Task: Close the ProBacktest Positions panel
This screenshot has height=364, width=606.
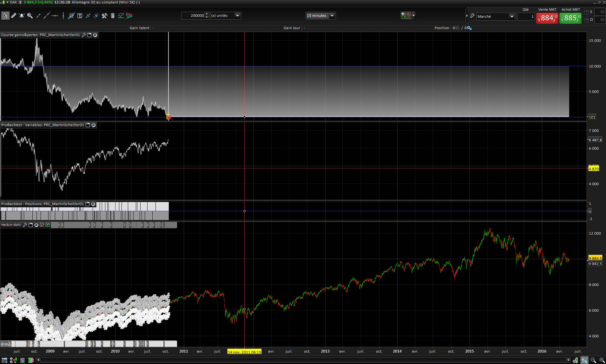Action: 93,204
